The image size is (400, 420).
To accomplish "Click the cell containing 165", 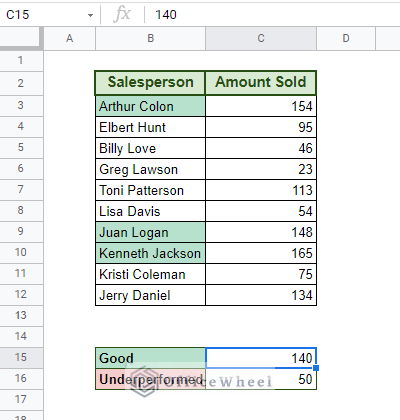I will [261, 253].
